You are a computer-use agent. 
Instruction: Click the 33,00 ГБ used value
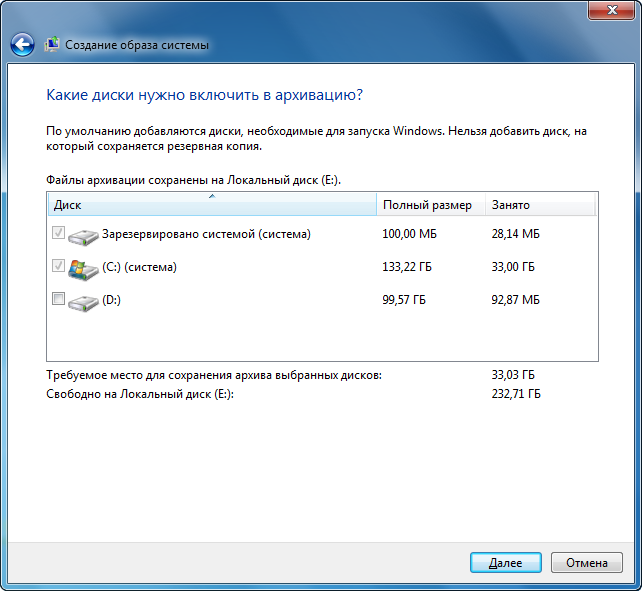click(x=513, y=267)
